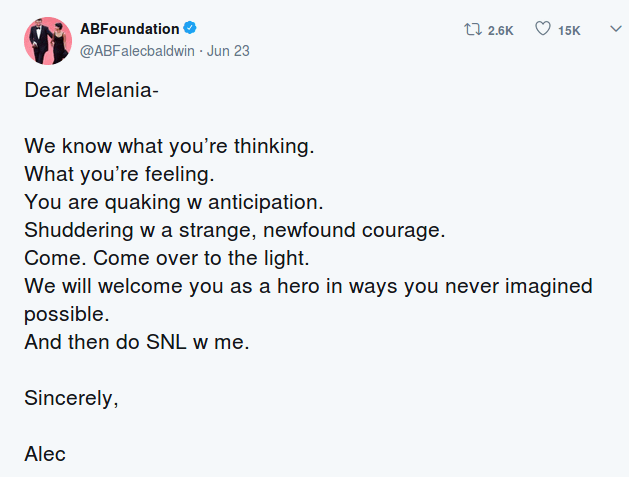Retweet this tweet using the retweet icon
Image resolution: width=629 pixels, height=477 pixels.
click(x=474, y=30)
